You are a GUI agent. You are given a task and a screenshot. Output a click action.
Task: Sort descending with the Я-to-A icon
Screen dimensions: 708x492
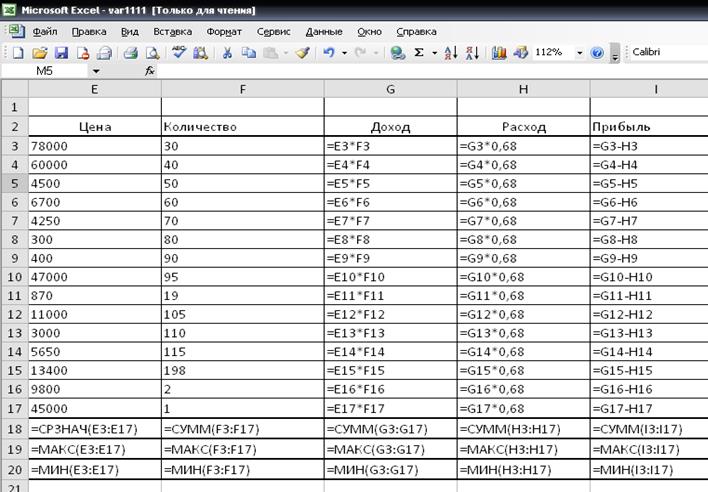pyautogui.click(x=472, y=53)
